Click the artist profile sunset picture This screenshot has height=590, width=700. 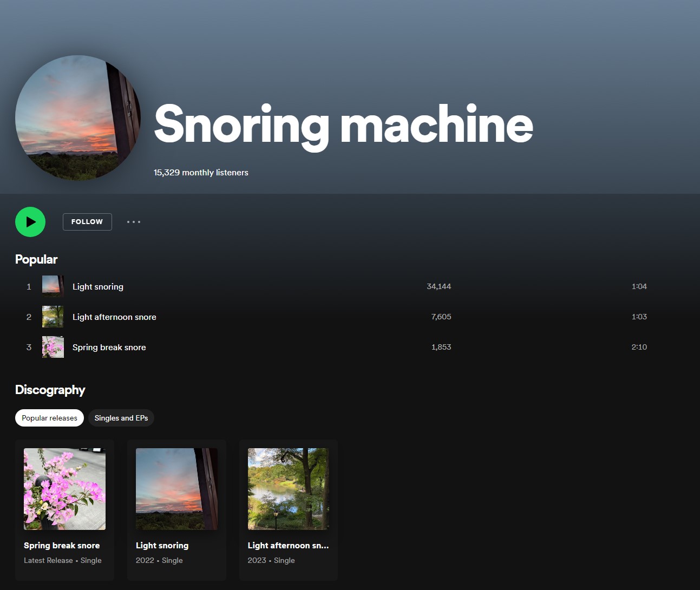[x=78, y=118]
